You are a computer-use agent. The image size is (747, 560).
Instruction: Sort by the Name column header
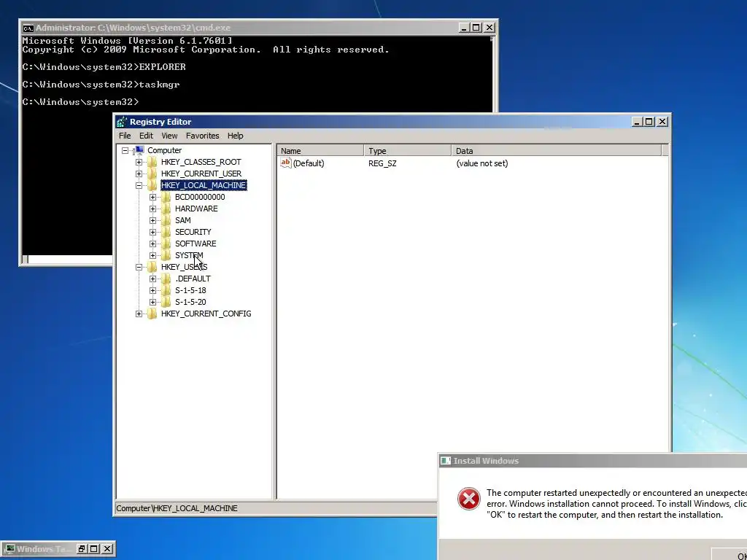[x=320, y=151]
